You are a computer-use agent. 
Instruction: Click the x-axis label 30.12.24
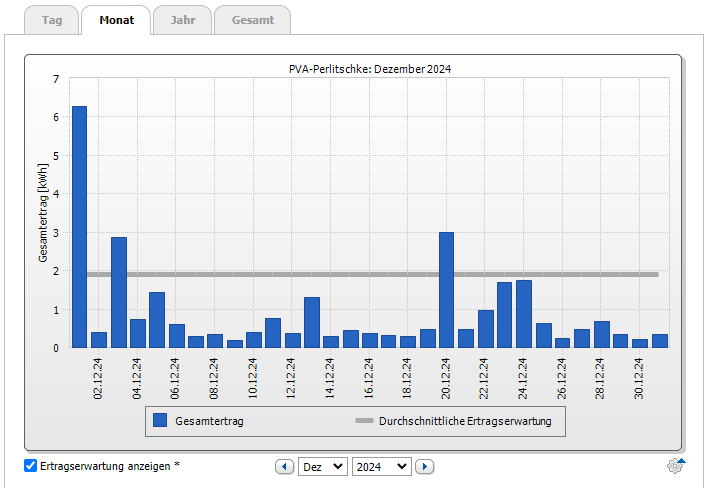[x=638, y=378]
